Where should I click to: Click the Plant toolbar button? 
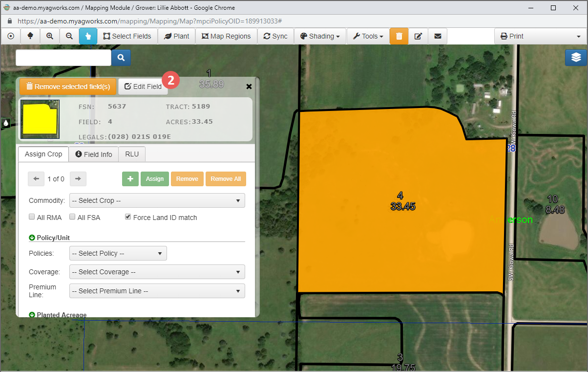click(177, 36)
